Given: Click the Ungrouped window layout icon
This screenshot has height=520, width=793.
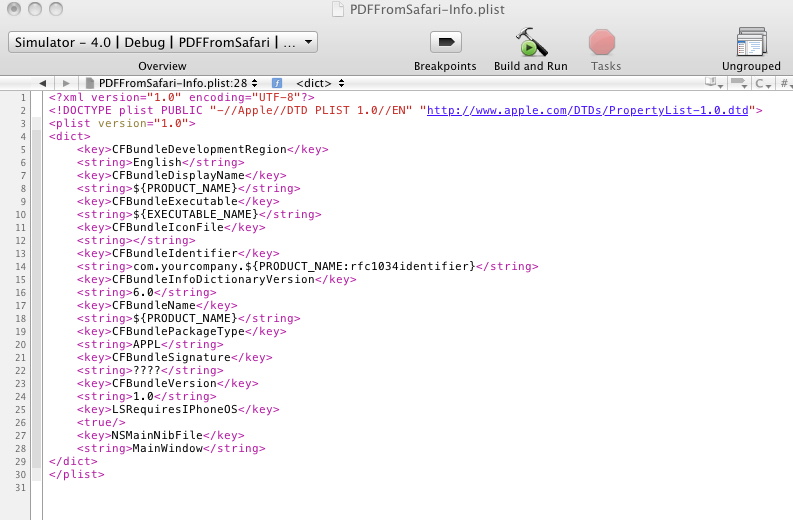Looking at the screenshot, I should pyautogui.click(x=751, y=43).
